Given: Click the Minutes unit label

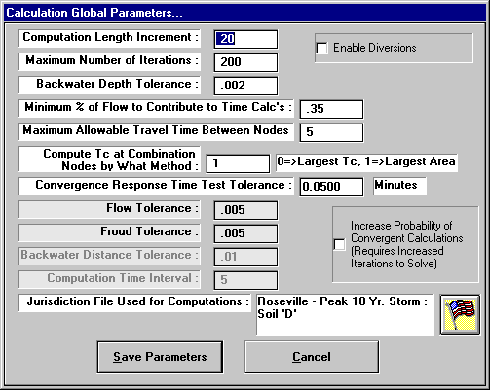Looking at the screenshot, I should (x=400, y=186).
